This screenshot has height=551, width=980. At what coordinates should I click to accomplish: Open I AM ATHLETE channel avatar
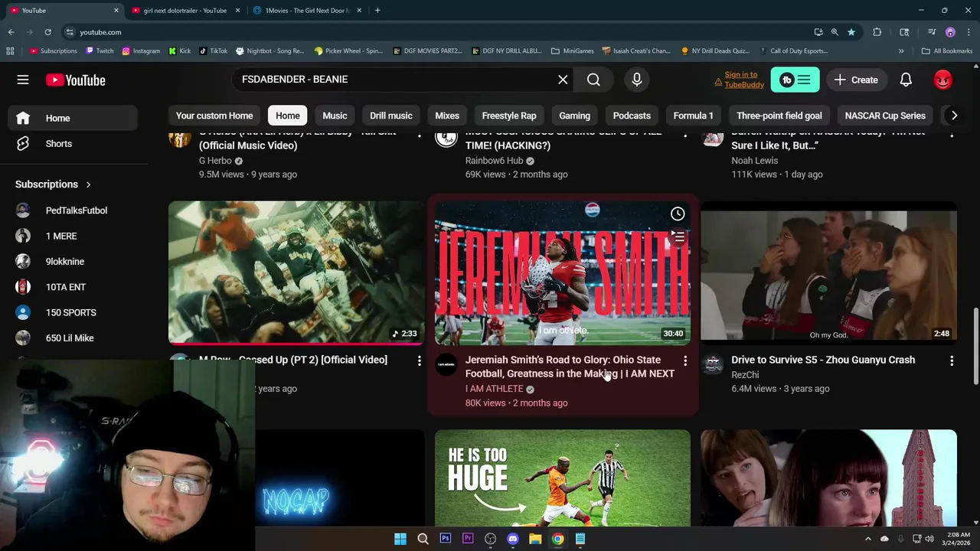pyautogui.click(x=446, y=366)
